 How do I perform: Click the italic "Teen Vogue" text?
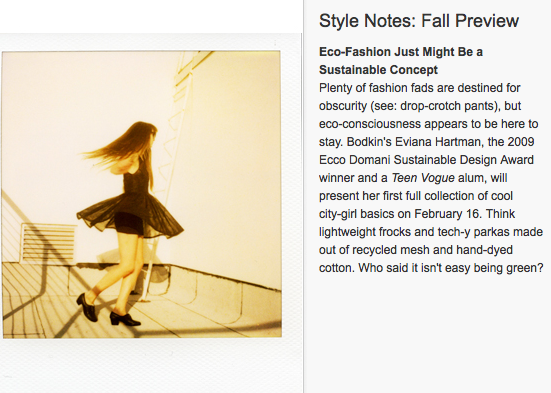click(x=423, y=178)
